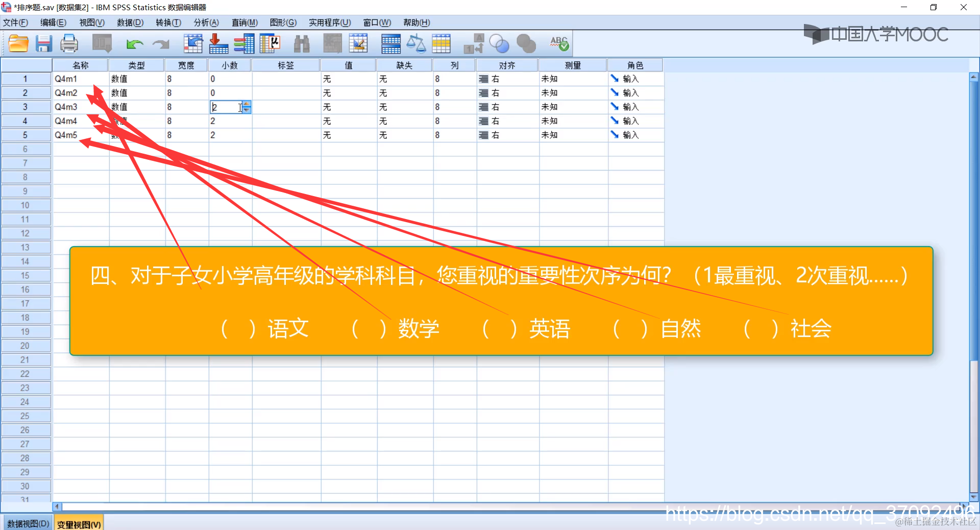Click the 名称 column header

[x=80, y=65]
